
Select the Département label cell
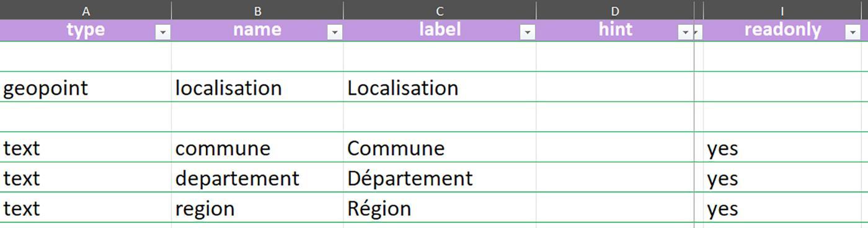pos(440,178)
